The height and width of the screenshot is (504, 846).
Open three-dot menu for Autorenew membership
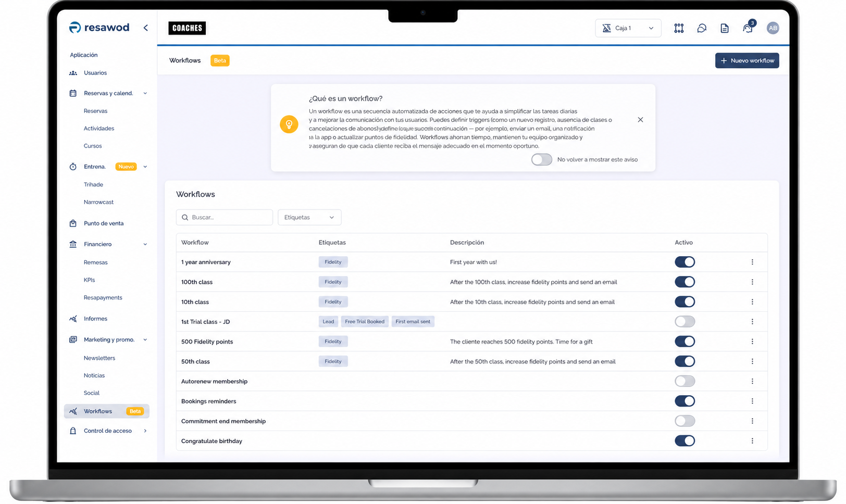tap(752, 381)
